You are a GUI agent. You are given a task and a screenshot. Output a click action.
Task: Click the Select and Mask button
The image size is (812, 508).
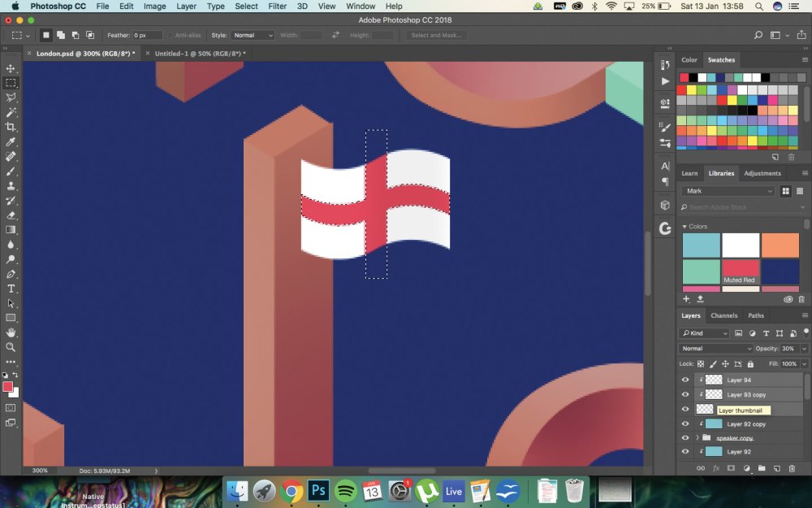436,35
